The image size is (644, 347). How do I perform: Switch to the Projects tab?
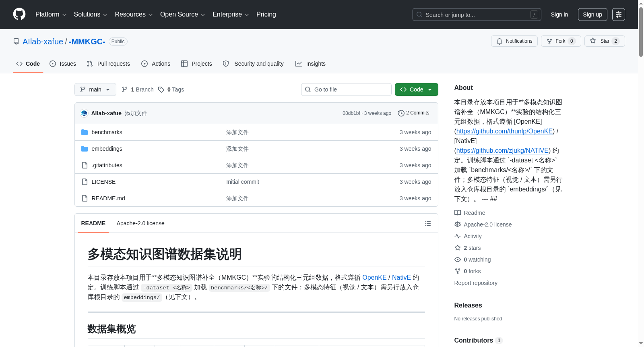196,64
